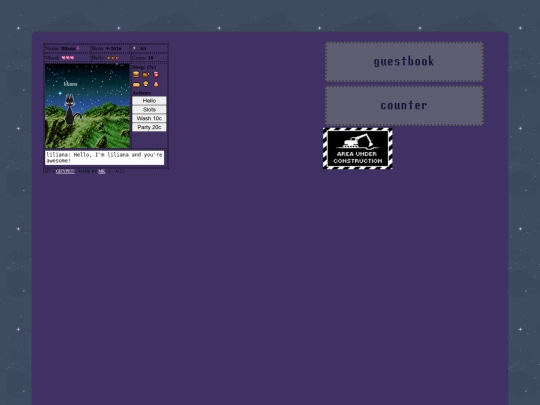The width and height of the screenshot is (540, 405).
Task: Open the counter link box
Action: (x=404, y=106)
